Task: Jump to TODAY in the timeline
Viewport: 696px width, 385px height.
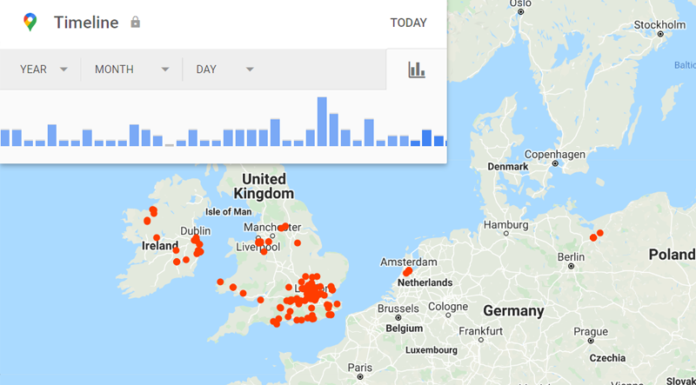Action: coord(408,23)
